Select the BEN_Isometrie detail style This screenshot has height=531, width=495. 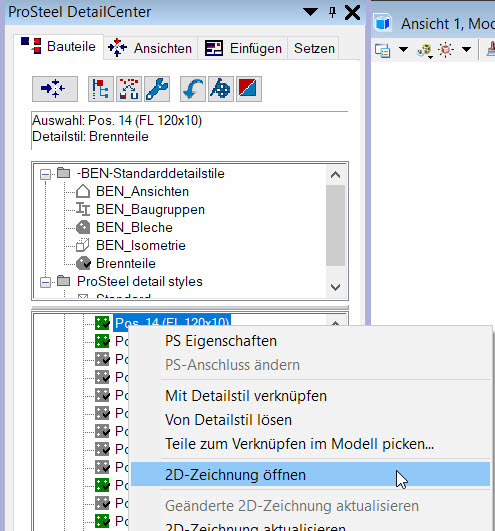click(x=141, y=245)
